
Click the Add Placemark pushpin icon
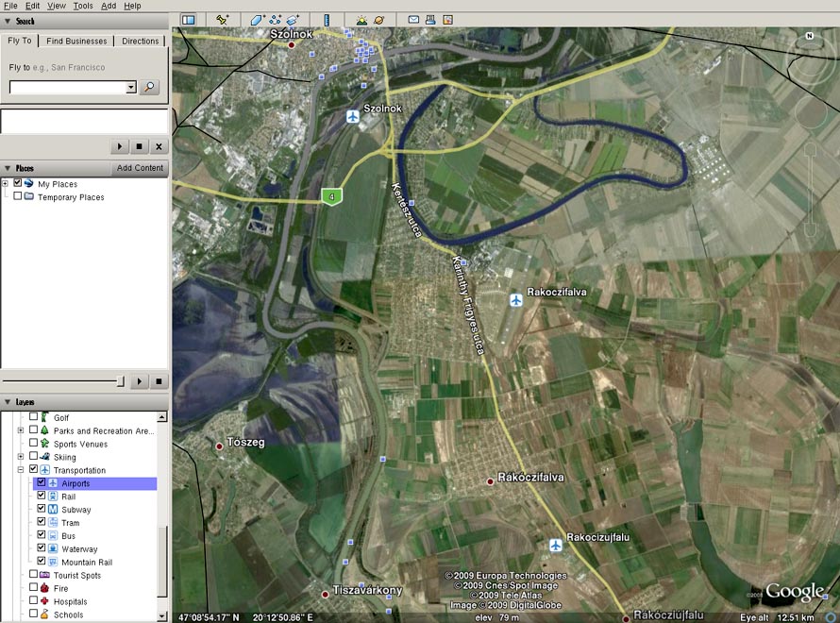coord(222,19)
